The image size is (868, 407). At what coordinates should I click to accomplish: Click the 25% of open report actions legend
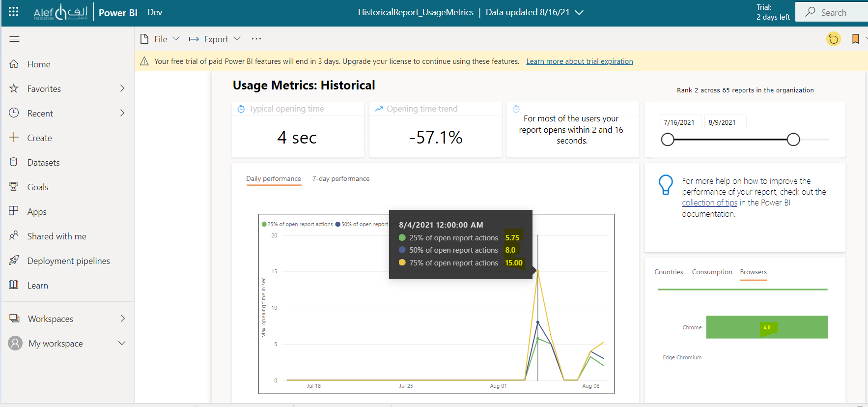tap(297, 224)
